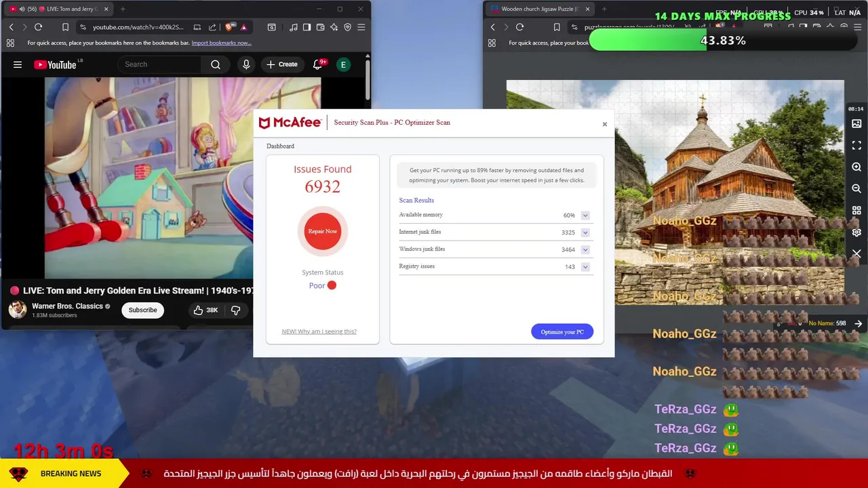
Task: Open the Warner Bros. Classics channel name
Action: click(x=67, y=306)
